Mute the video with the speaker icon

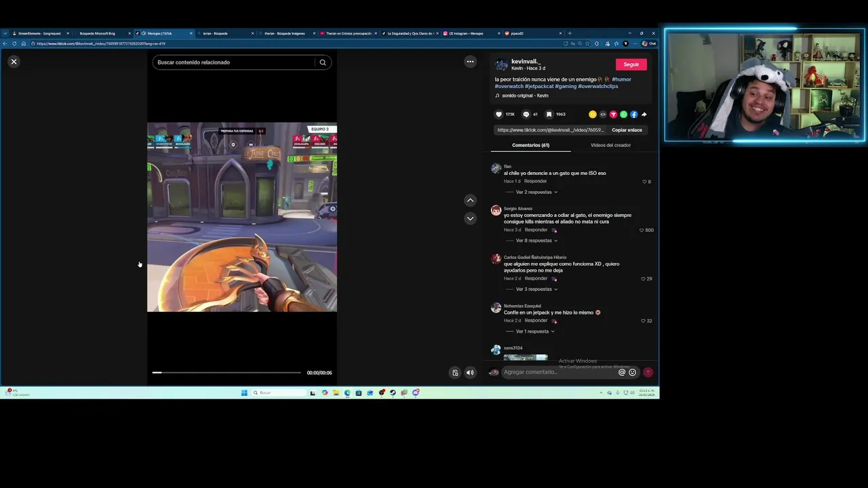pos(470,372)
